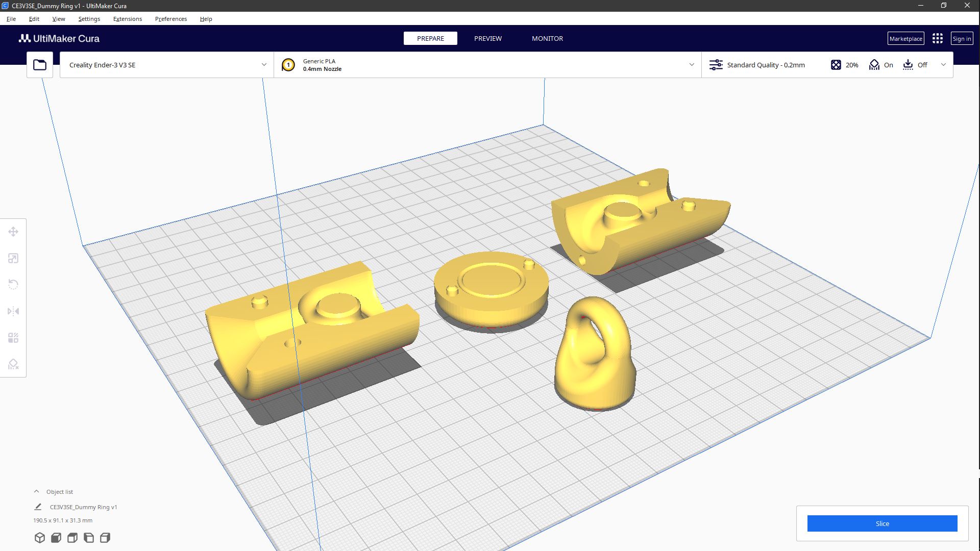Switch to the MONITOR stage
Viewport: 980px width, 551px height.
click(547, 38)
